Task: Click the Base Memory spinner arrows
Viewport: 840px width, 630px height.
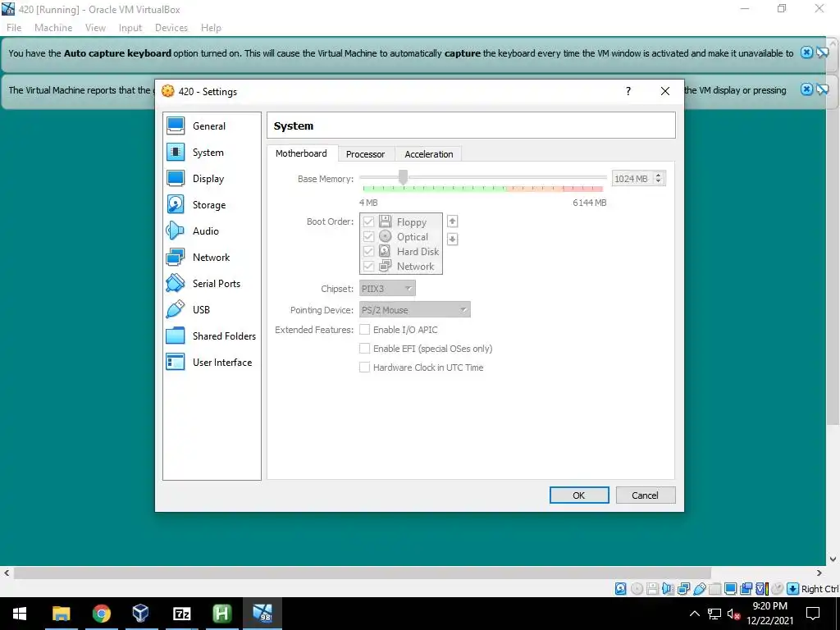Action: 659,178
